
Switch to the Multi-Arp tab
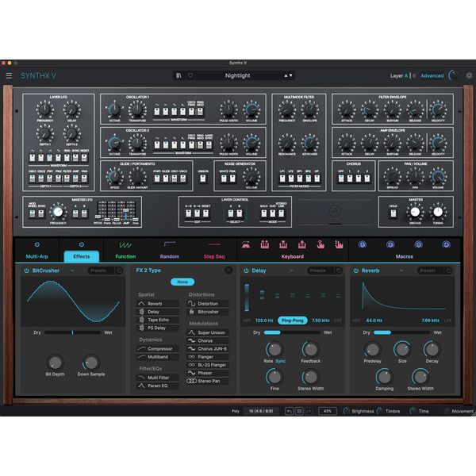pos(37,256)
